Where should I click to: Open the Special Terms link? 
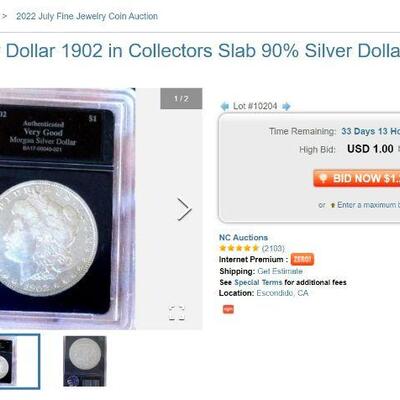click(258, 282)
